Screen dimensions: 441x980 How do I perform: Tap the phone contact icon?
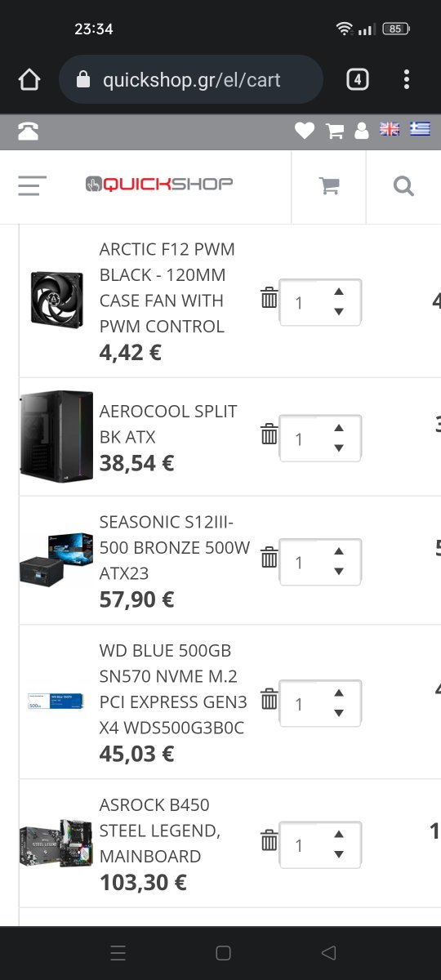(28, 131)
